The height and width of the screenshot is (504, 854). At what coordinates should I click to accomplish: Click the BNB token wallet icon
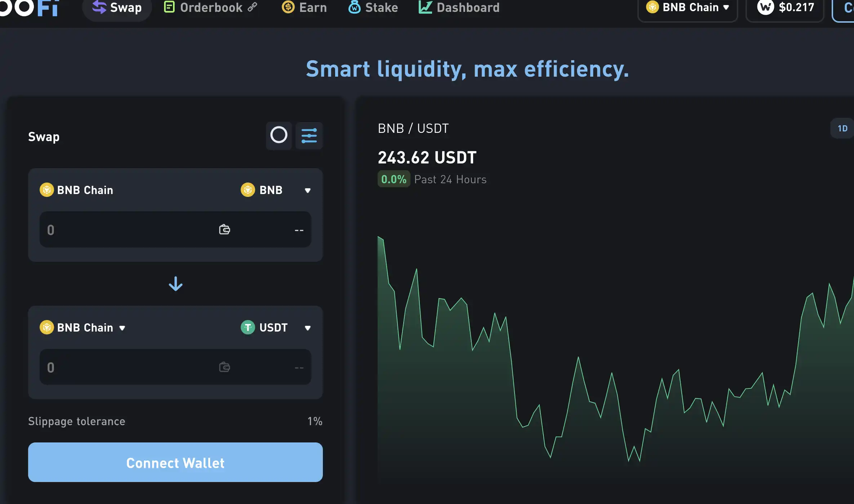coord(224,230)
